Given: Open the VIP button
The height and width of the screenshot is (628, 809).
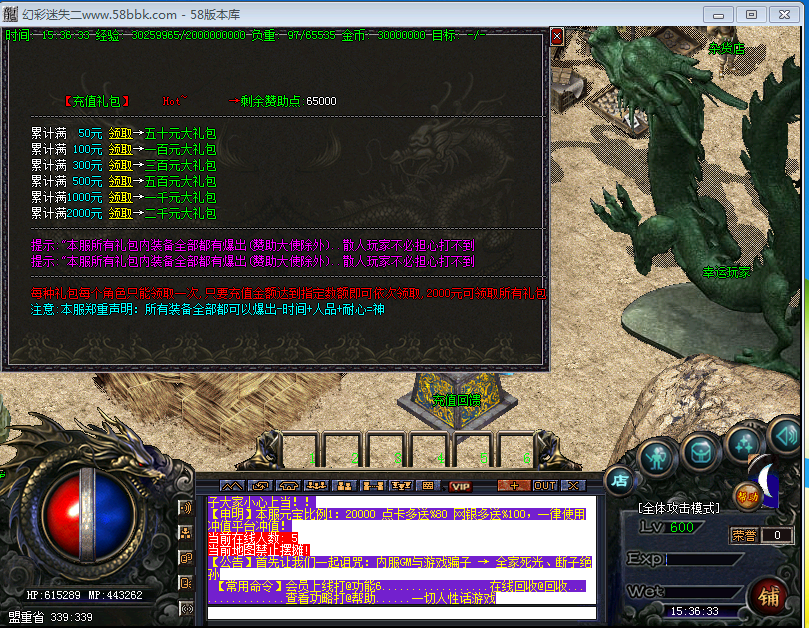Looking at the screenshot, I should point(460,486).
